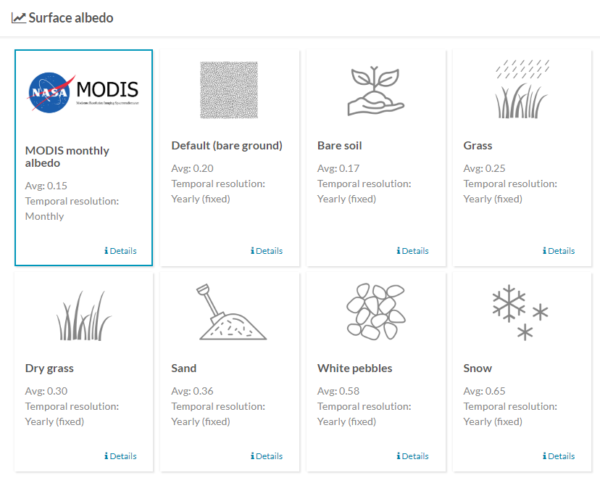Open the Sand card Details link
This screenshot has height=478, width=600.
267,456
